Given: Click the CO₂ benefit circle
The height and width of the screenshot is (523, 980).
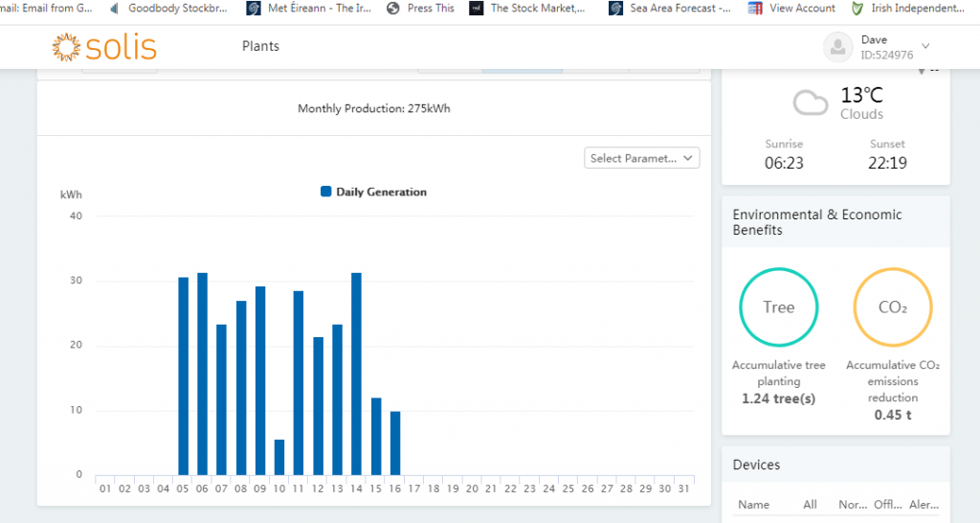Looking at the screenshot, I should [892, 307].
